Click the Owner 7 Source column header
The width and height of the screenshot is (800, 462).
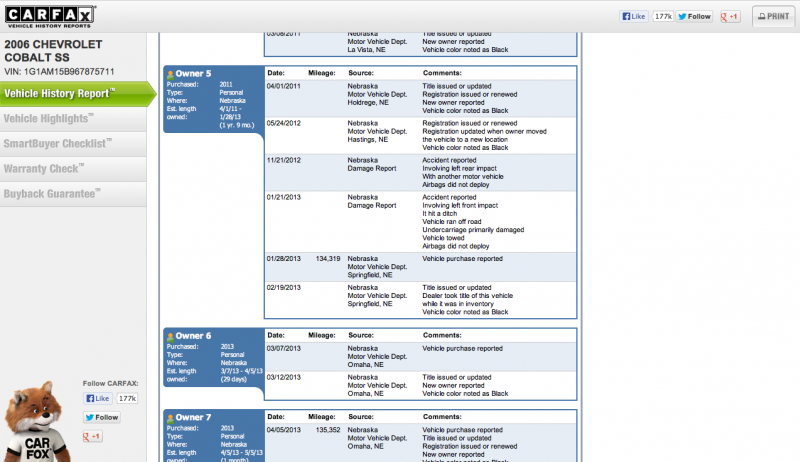point(361,417)
